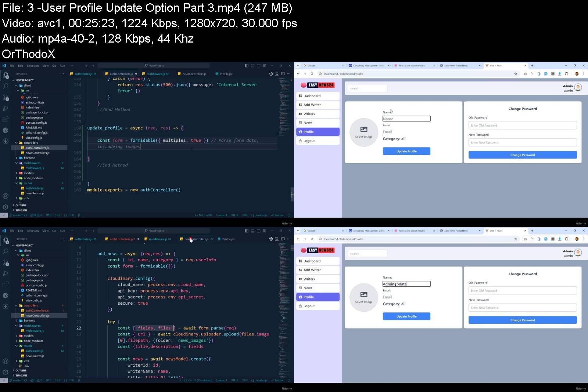
Task: Click Change Password button in top-right frame
Action: pyautogui.click(x=523, y=155)
